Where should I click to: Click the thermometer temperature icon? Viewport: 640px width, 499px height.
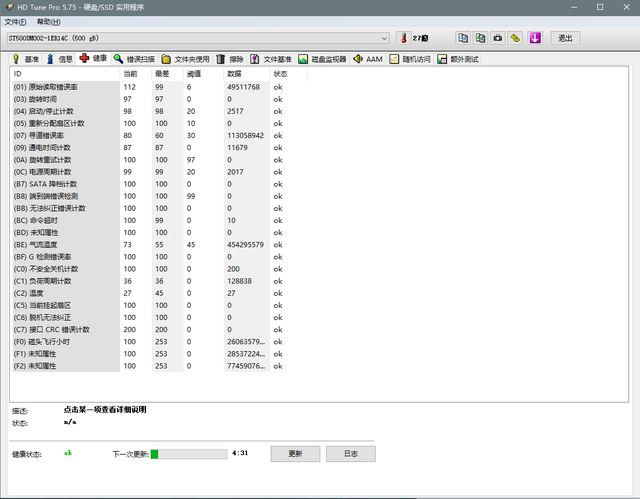click(404, 38)
